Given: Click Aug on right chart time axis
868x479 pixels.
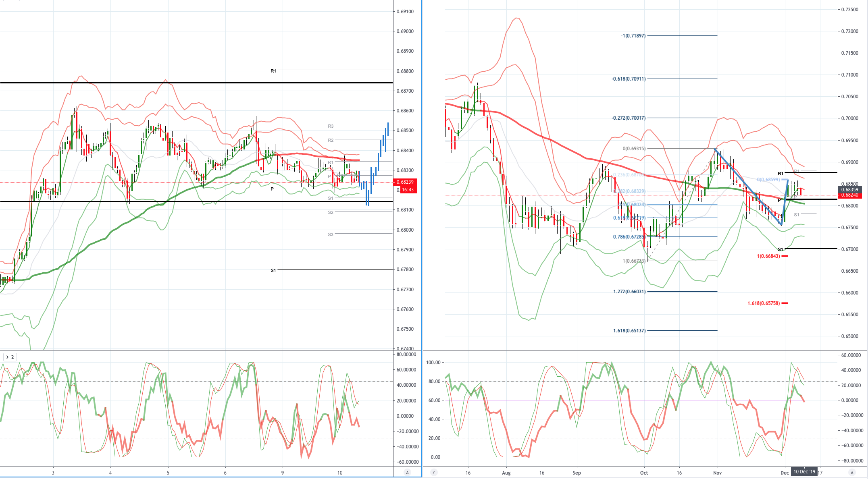Looking at the screenshot, I should pos(506,473).
